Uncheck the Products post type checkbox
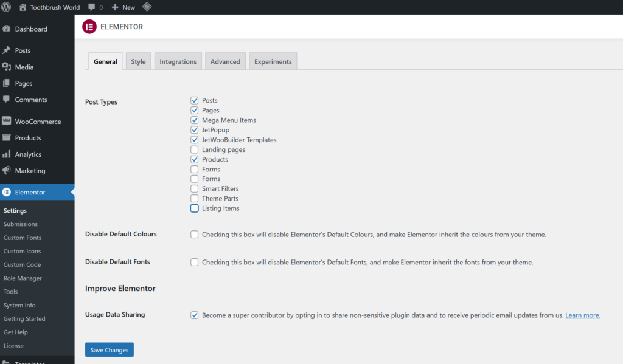 pyautogui.click(x=194, y=159)
